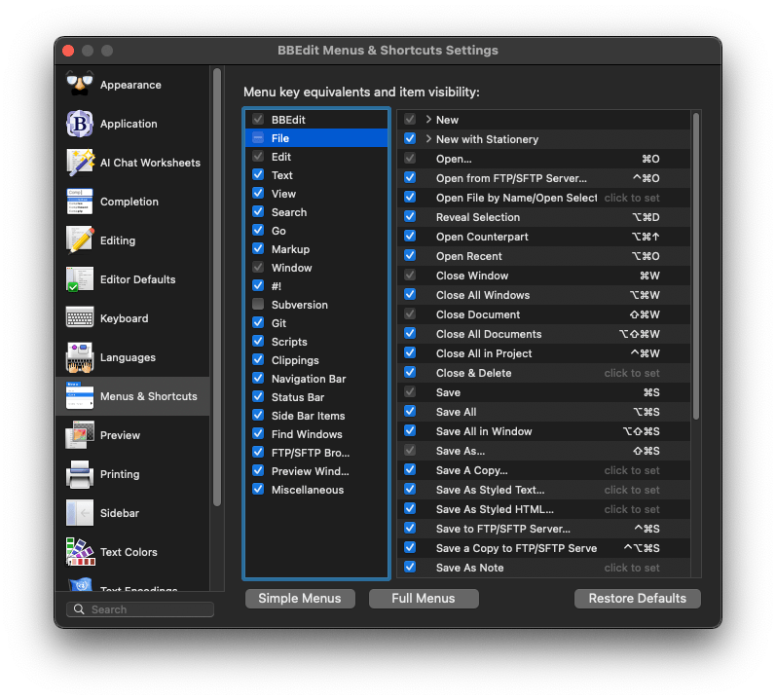The image size is (776, 700).
Task: Toggle the FTP/SFTP Bro... menu checkbox
Action: click(258, 452)
